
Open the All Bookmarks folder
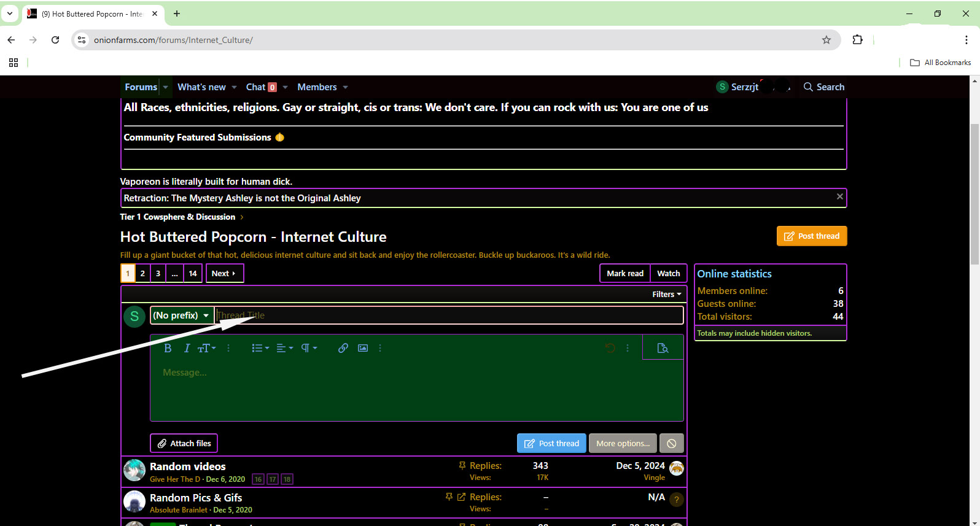click(x=940, y=63)
